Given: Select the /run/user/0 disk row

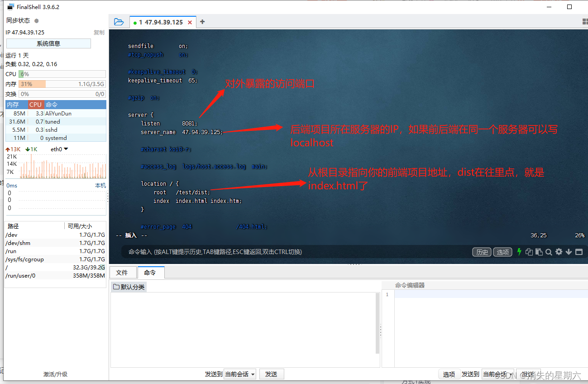Looking at the screenshot, I should coord(55,276).
